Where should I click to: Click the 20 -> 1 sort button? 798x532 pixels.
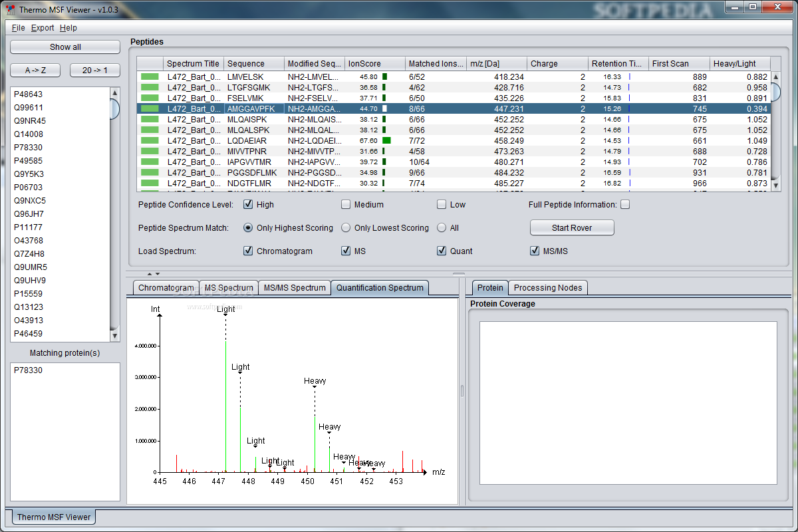(x=95, y=70)
